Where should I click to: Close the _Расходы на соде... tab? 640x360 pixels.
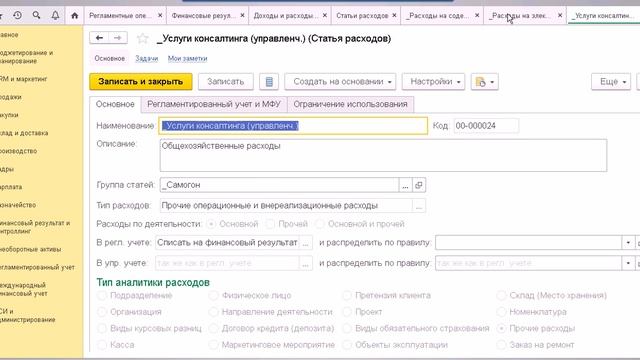[477, 16]
